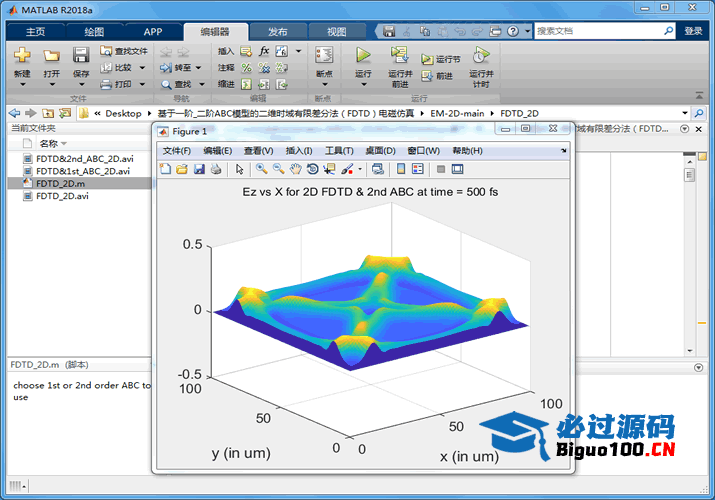Switch to the Publish (发布) ribbon tab

(x=277, y=31)
